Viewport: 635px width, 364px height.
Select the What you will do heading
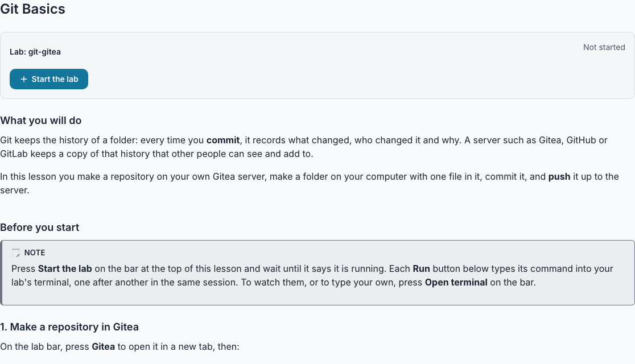(x=40, y=121)
